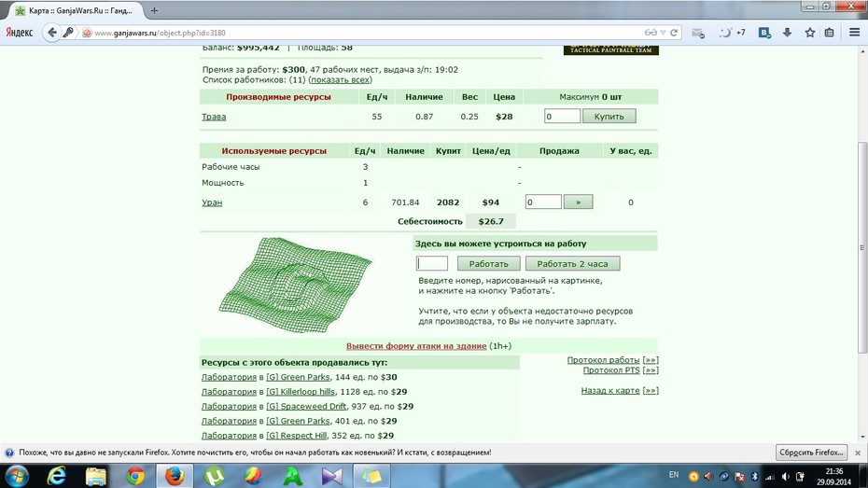
Task: Open the VK "B" toolbar icon
Action: 763,33
